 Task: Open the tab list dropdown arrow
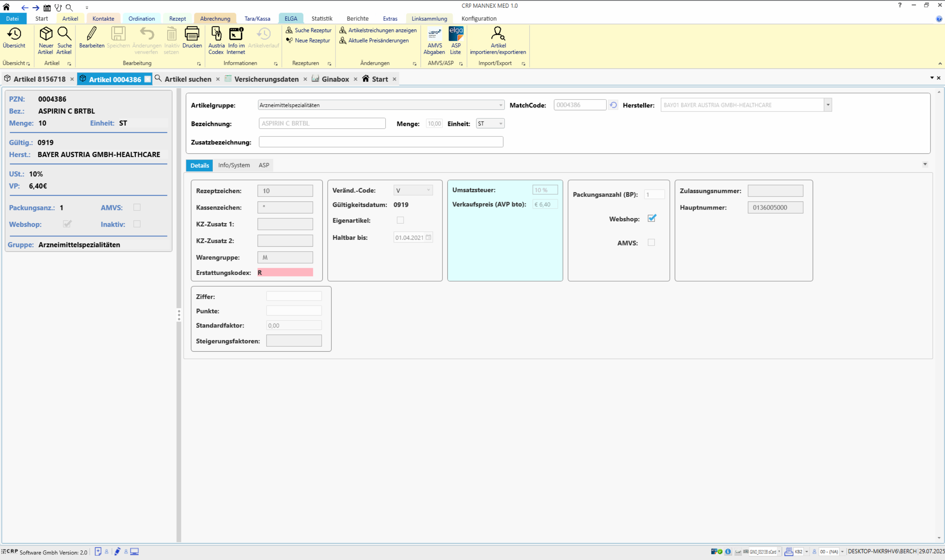932,78
